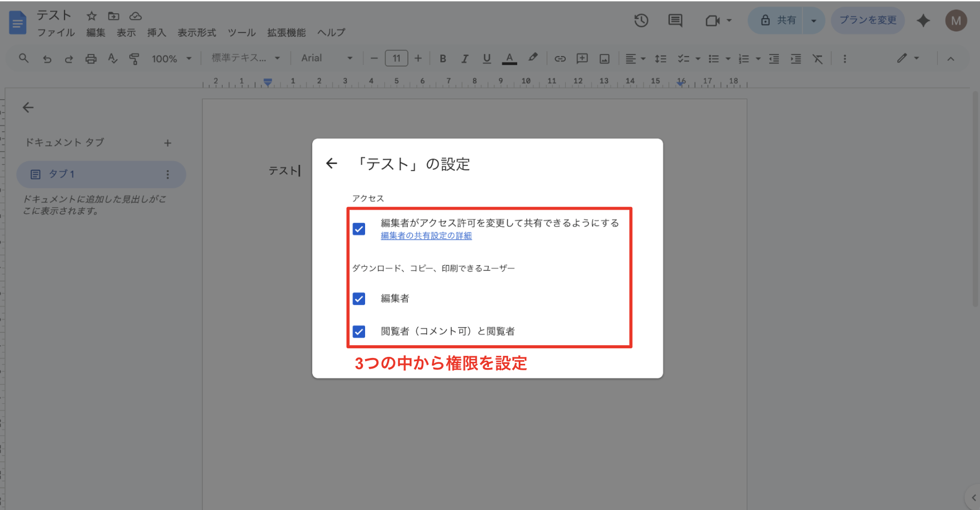The image size is (980, 510).
Task: Decrease indent
Action: (774, 59)
